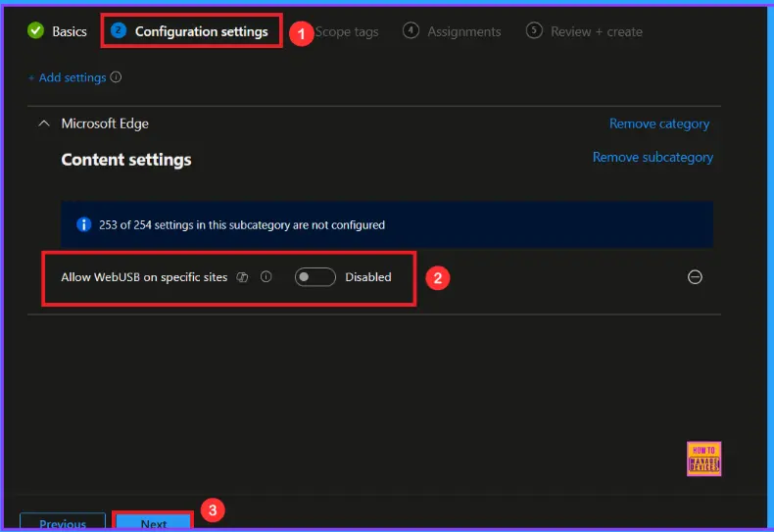Image resolution: width=774 pixels, height=532 pixels.
Task: Toggle Allow WebUSB on specific sites switch
Action: [314, 277]
